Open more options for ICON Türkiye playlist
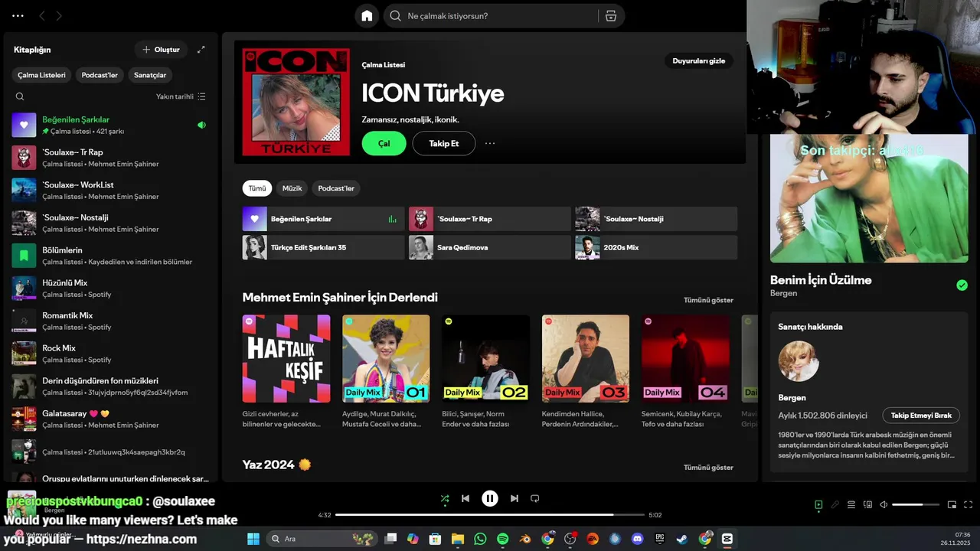The width and height of the screenshot is (980, 551). (490, 143)
